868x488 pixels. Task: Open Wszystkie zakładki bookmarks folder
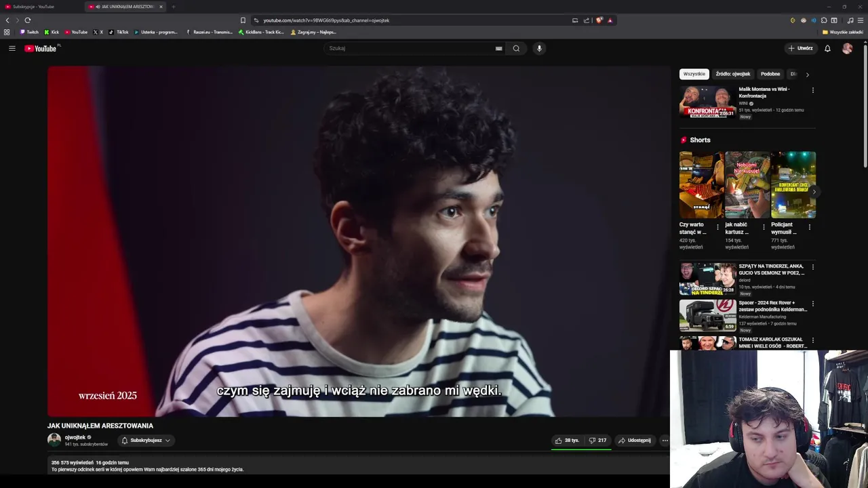click(843, 32)
